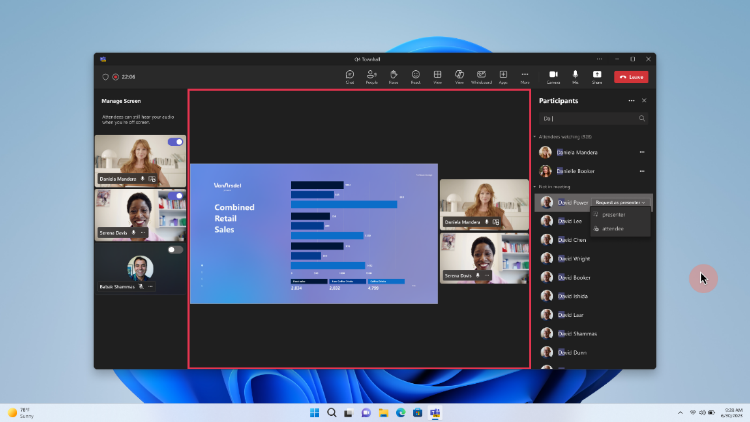Choose attendee option in role menu

pyautogui.click(x=613, y=228)
